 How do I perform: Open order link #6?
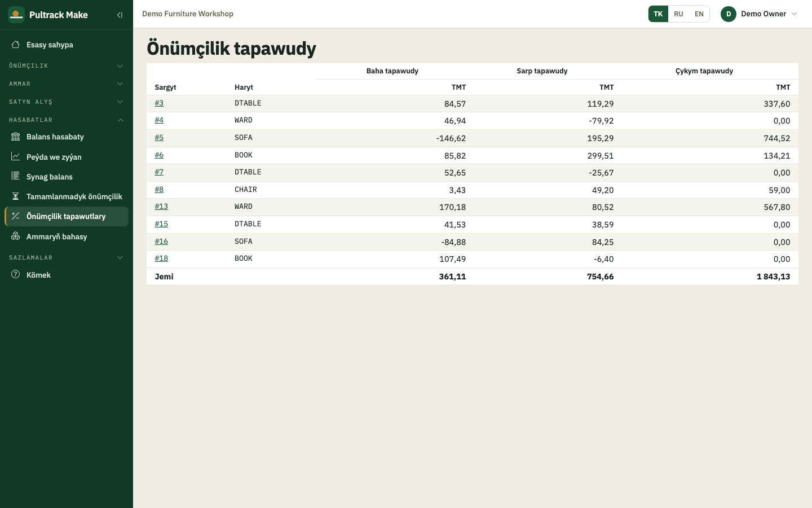click(x=159, y=155)
